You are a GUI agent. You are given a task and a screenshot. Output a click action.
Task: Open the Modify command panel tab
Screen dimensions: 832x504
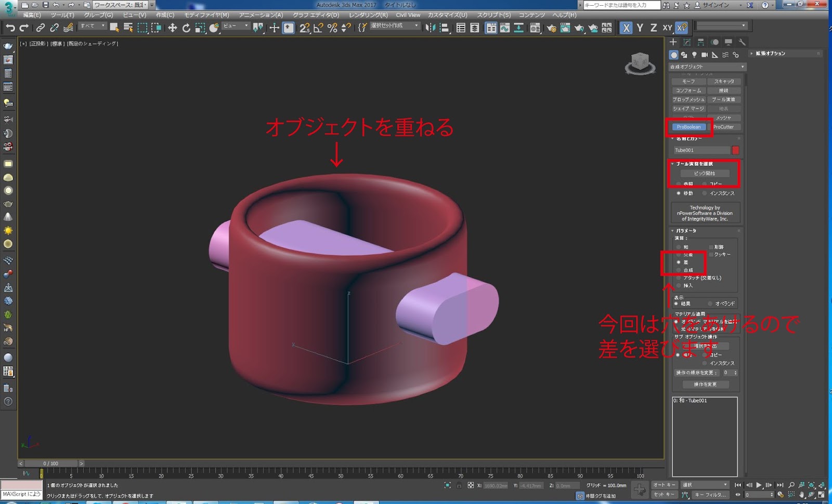pos(687,42)
